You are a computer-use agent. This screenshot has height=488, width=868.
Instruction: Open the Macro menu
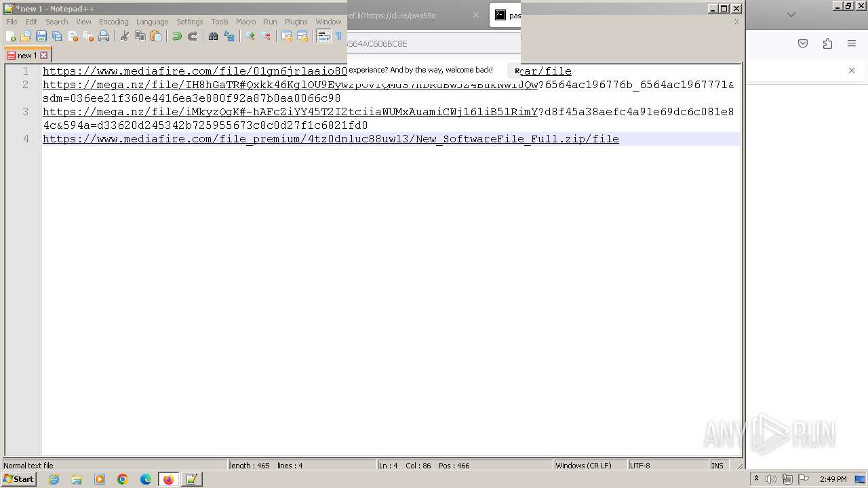[x=245, y=22]
